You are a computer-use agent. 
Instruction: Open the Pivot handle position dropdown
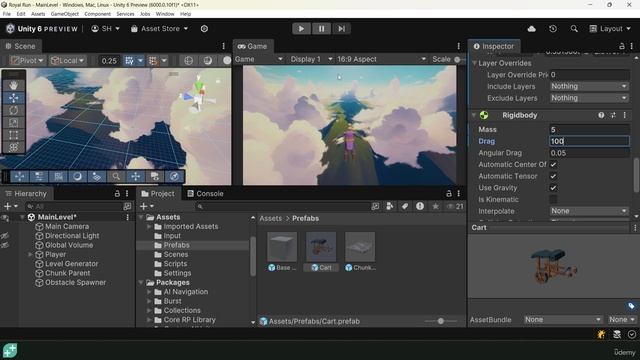click(x=27, y=61)
